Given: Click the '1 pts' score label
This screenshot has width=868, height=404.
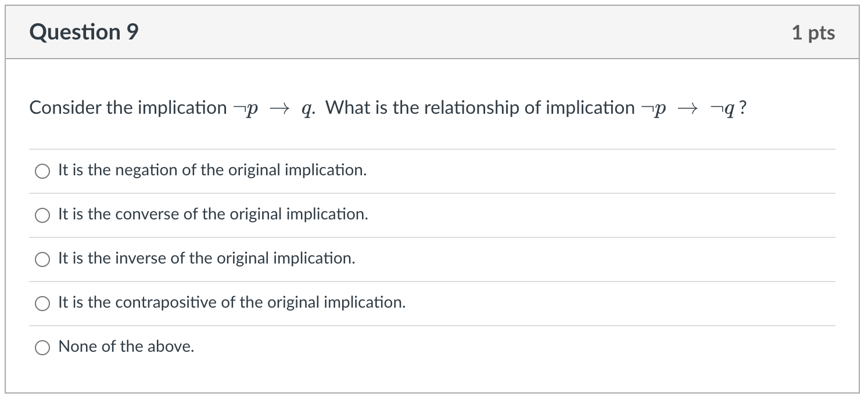Looking at the screenshot, I should 813,33.
